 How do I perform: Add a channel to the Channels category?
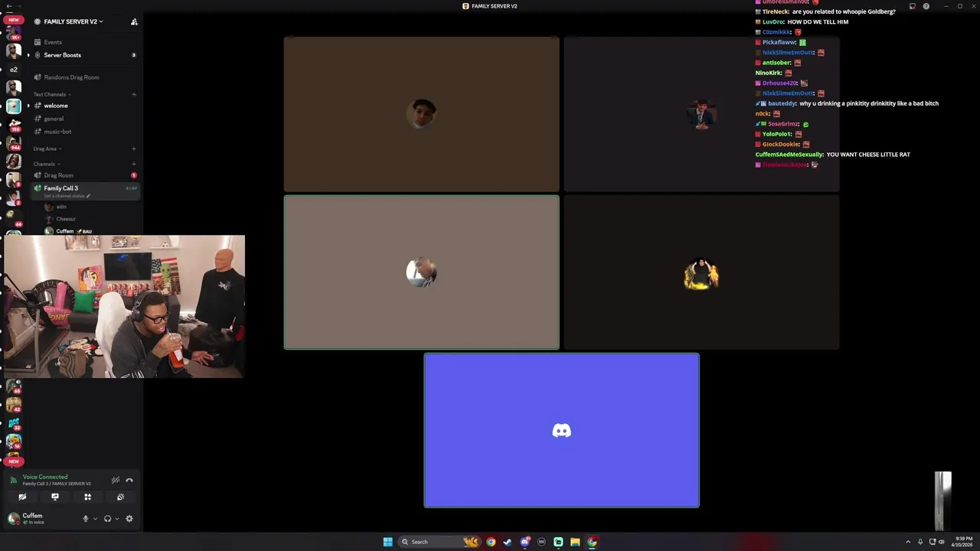[134, 164]
